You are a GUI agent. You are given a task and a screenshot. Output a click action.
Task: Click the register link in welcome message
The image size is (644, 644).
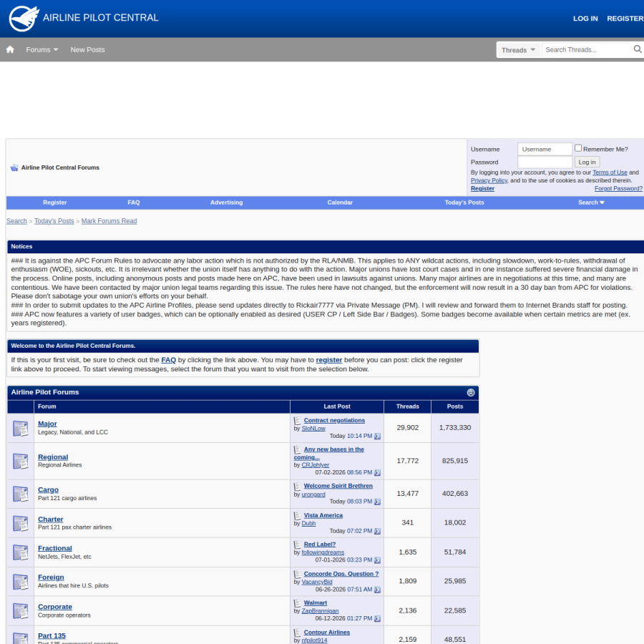click(328, 360)
